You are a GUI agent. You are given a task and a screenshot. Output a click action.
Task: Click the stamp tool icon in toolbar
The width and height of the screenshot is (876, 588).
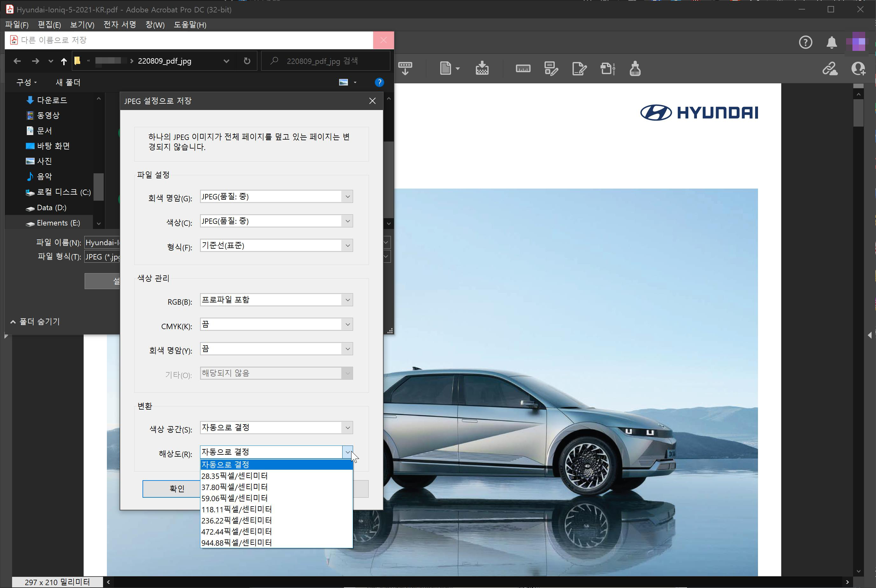[635, 69]
